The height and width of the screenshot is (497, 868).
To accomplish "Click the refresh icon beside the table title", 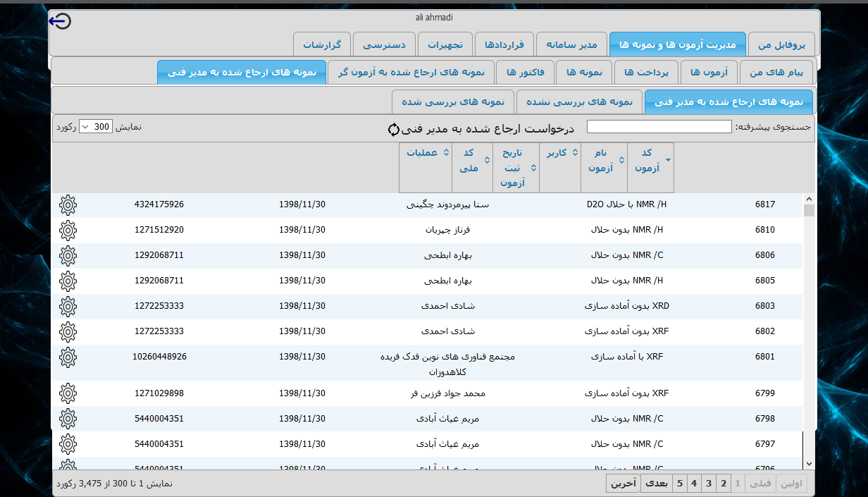I will pos(393,130).
